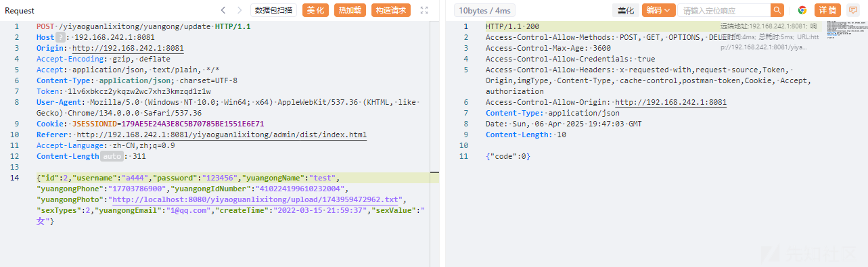Click the auto tag beside Content-Length

[113, 157]
